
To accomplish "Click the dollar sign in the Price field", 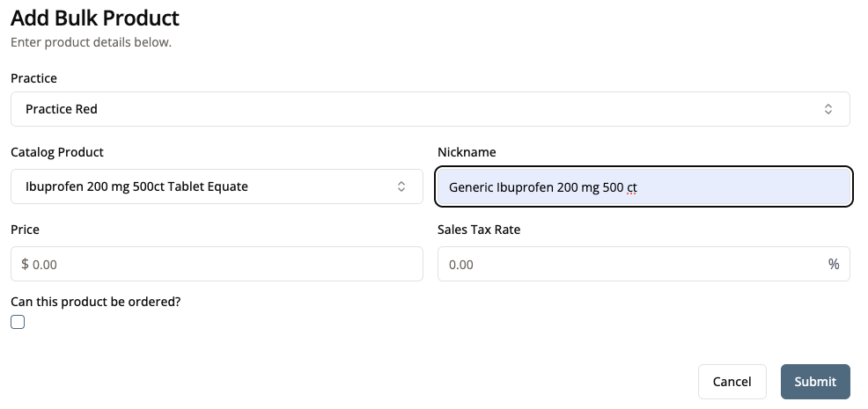I will (x=26, y=264).
